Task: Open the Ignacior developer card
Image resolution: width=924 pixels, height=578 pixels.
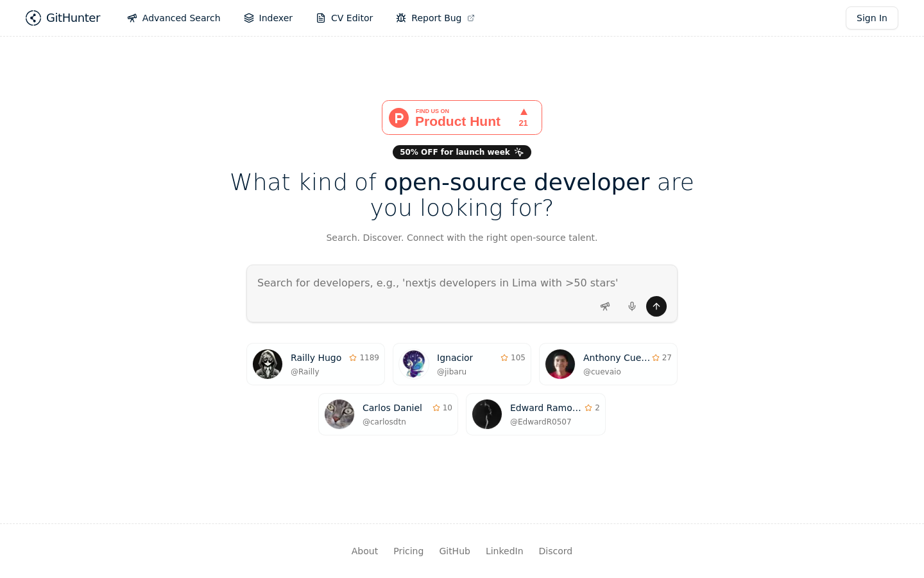Action: (462, 364)
